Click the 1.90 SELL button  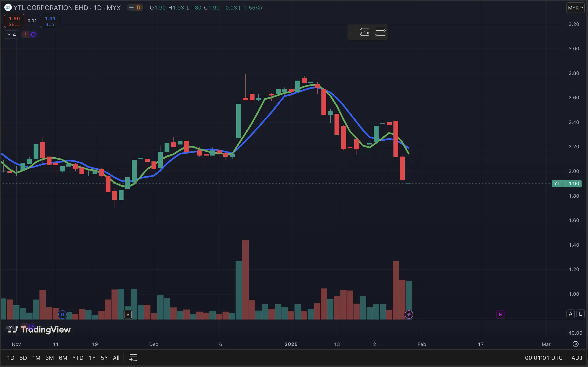point(14,21)
